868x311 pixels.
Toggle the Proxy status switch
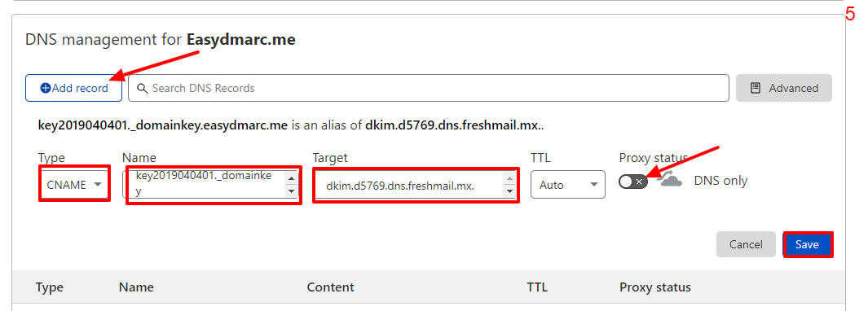click(633, 182)
